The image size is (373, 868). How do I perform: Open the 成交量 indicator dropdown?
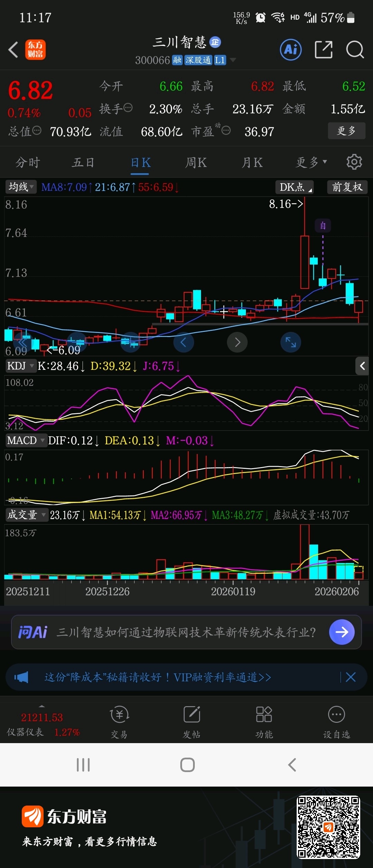[x=27, y=515]
